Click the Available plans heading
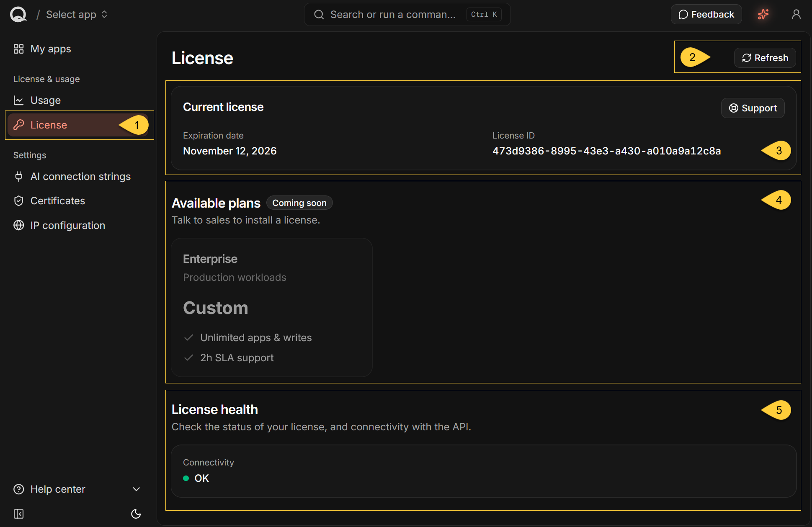812x527 pixels. tap(216, 203)
